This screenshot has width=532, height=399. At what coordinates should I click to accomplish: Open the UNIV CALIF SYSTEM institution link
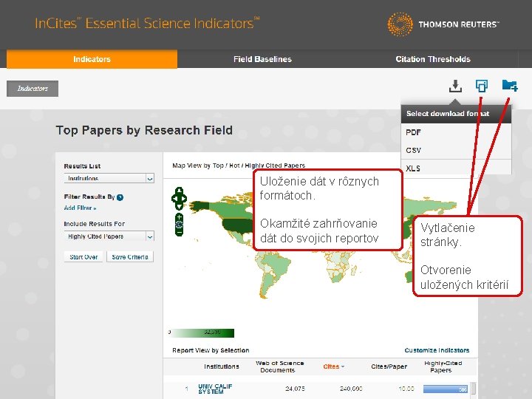point(215,389)
